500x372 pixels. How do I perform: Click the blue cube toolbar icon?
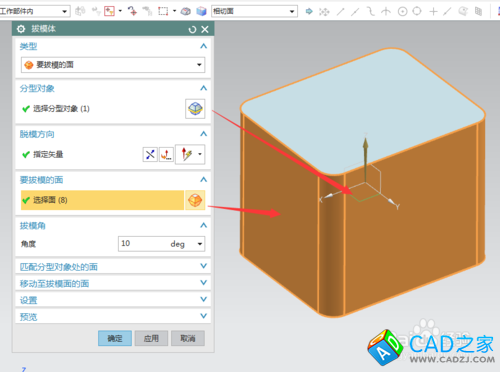(x=201, y=11)
